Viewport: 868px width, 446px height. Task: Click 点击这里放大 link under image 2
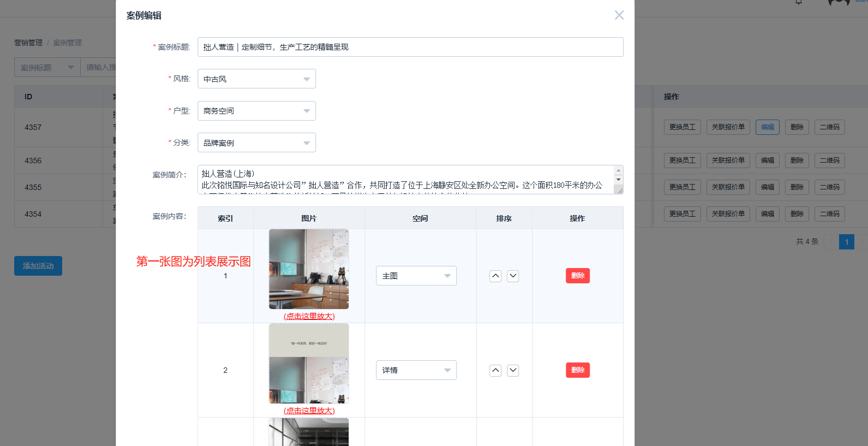pyautogui.click(x=309, y=411)
